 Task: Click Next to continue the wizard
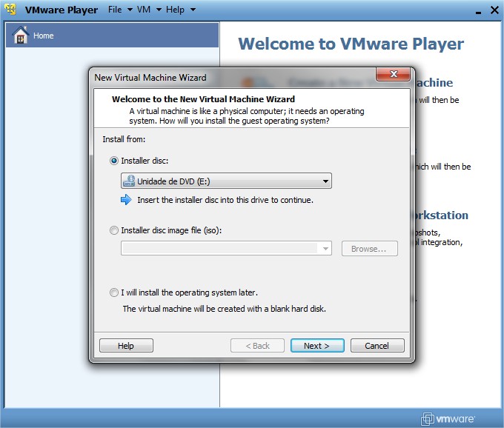317,346
